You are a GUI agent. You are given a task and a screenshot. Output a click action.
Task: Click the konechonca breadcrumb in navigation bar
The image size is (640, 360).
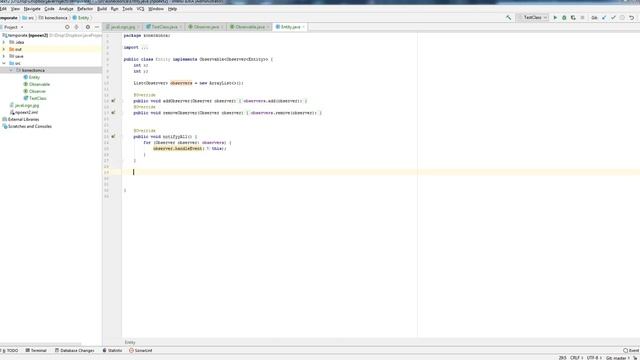[x=53, y=18]
